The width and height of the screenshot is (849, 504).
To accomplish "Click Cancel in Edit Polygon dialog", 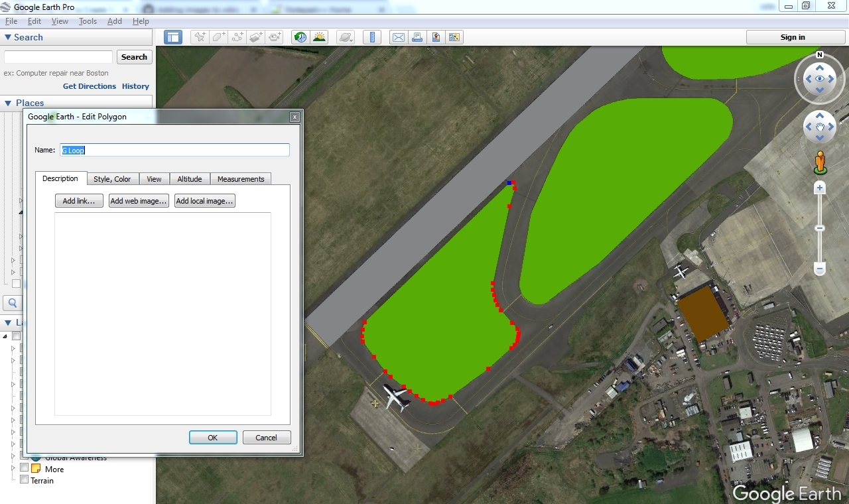I will 267,438.
